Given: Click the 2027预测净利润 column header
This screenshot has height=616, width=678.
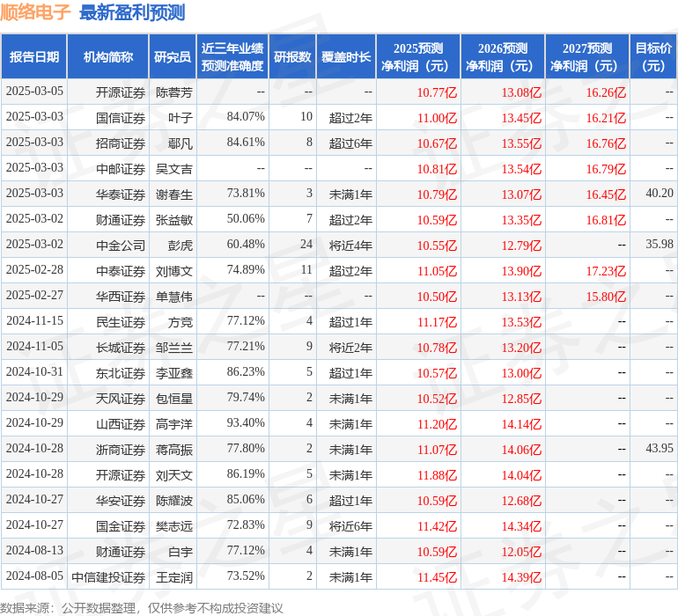Looking at the screenshot, I should click(x=587, y=57).
